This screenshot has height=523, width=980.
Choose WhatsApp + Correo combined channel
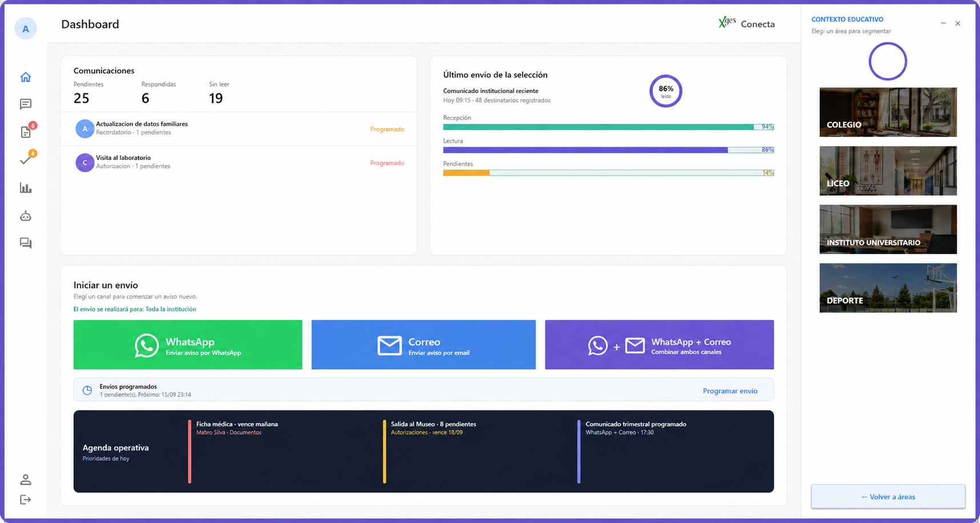[659, 345]
